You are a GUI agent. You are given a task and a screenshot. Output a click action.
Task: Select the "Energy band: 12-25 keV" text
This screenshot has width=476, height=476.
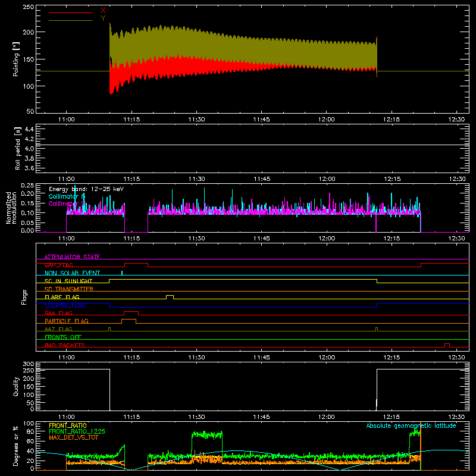[x=86, y=189]
